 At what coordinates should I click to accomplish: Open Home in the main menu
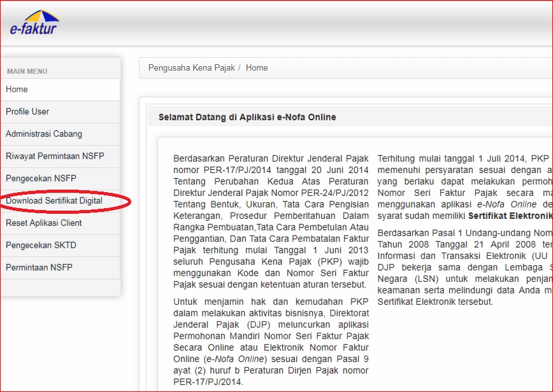[x=61, y=90]
